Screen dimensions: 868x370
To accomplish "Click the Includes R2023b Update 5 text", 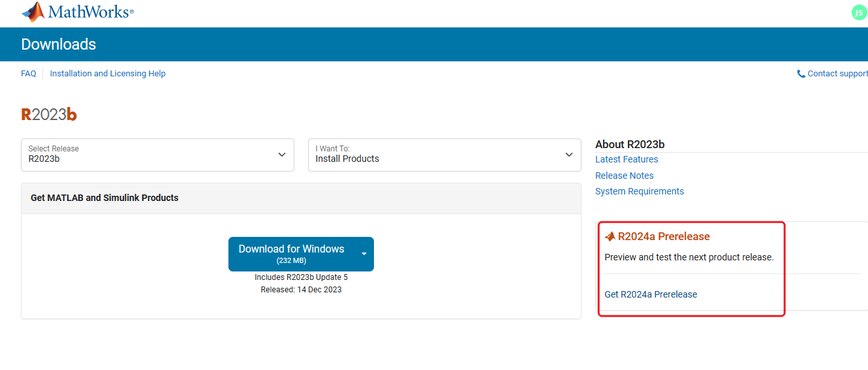I will (x=301, y=277).
